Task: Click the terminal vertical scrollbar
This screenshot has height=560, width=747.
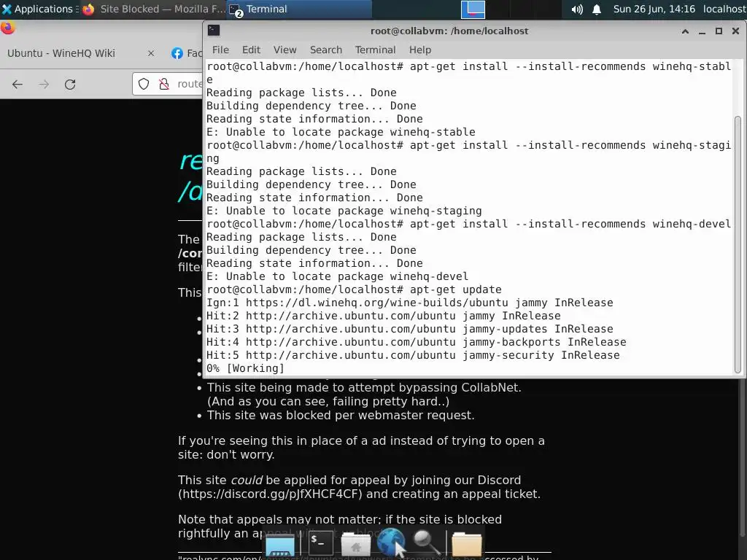Action: click(738, 244)
